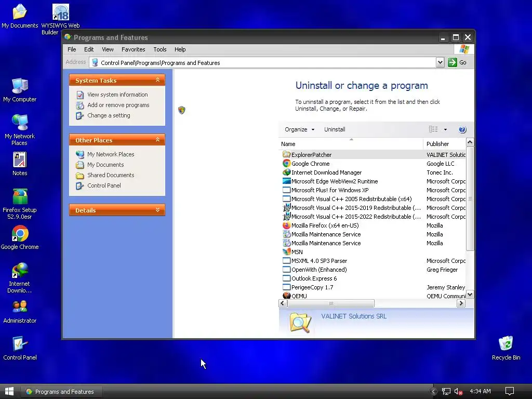The height and width of the screenshot is (399, 532).
Task: Open the Edit menu
Action: click(89, 49)
